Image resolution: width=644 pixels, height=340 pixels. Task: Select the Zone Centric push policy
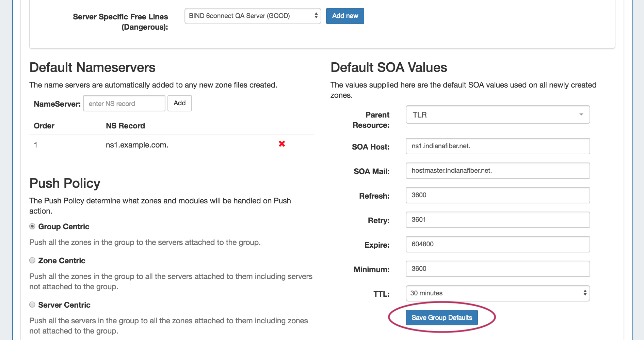pyautogui.click(x=32, y=261)
